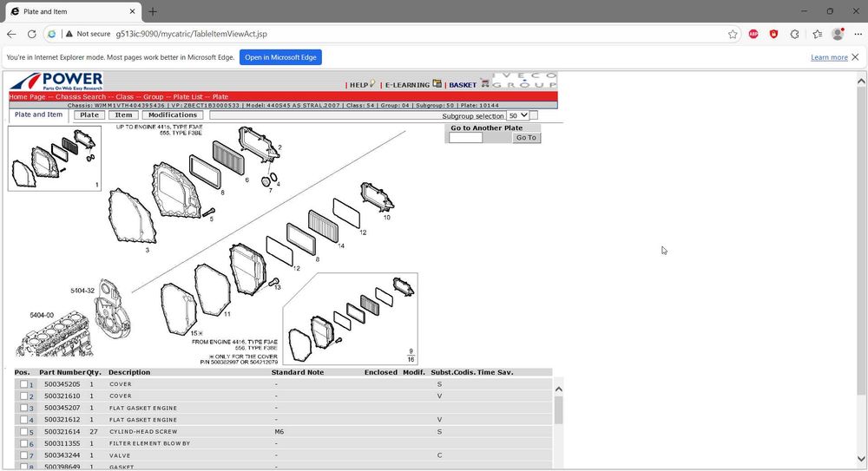Open the browser profile avatar
This screenshot has width=868, height=471.
click(x=838, y=35)
